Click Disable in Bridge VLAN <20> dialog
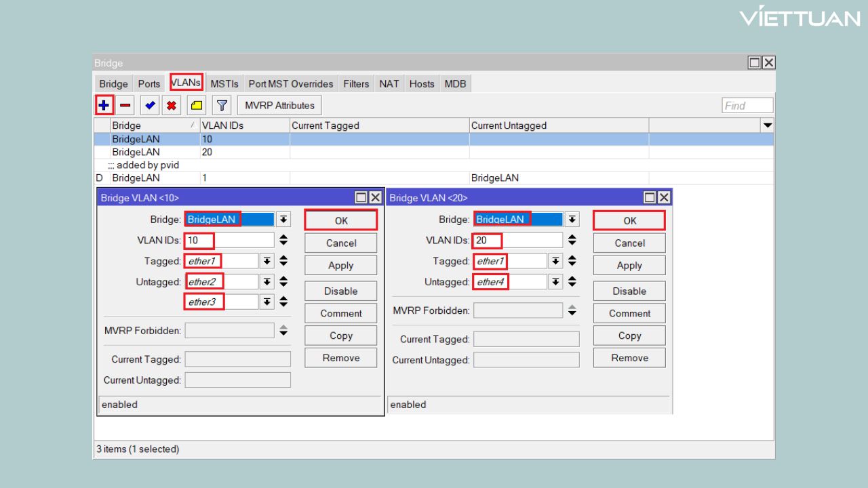The height and width of the screenshot is (488, 868). [629, 291]
